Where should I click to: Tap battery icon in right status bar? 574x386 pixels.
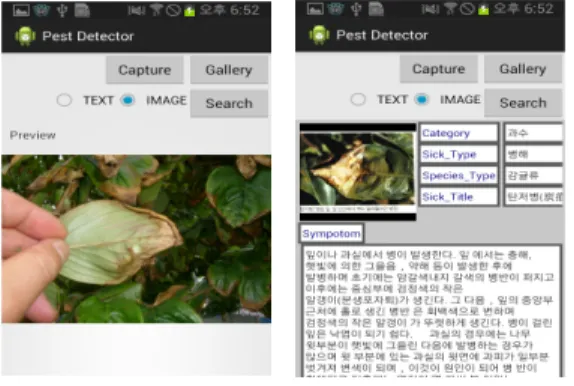tap(484, 10)
